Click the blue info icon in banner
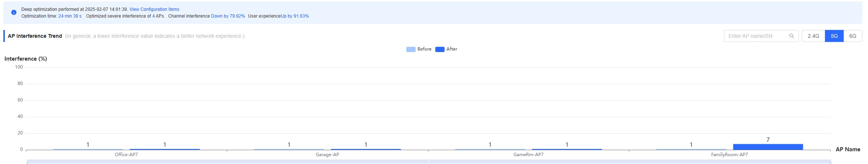The height and width of the screenshot is (164, 868). (14, 12)
